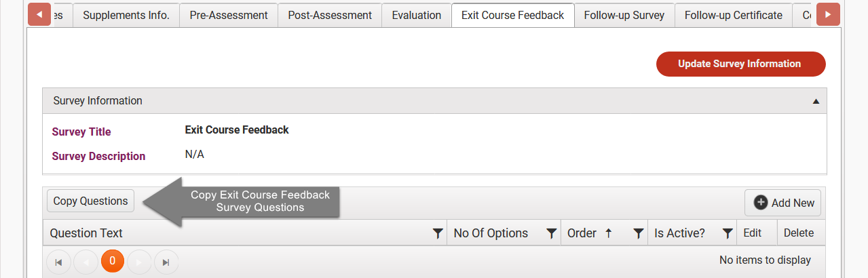
Task: Open filter for Question Text column
Action: (x=438, y=233)
